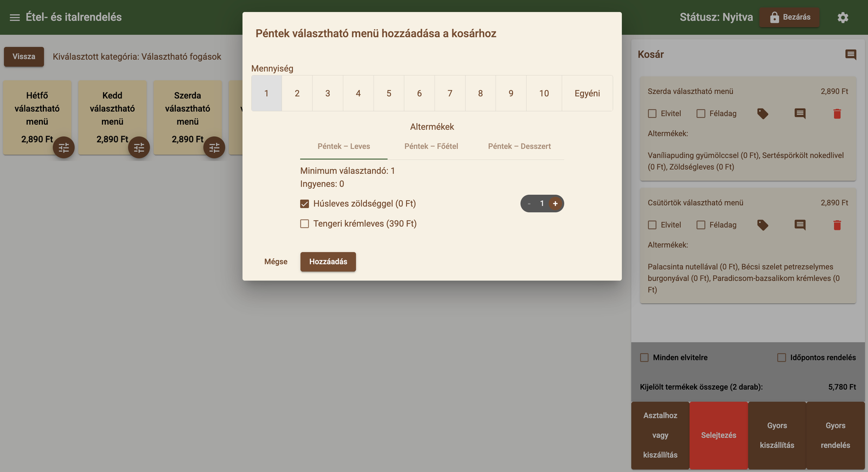Enable Minden elvitelre checkbox
The image size is (868, 472).
644,358
